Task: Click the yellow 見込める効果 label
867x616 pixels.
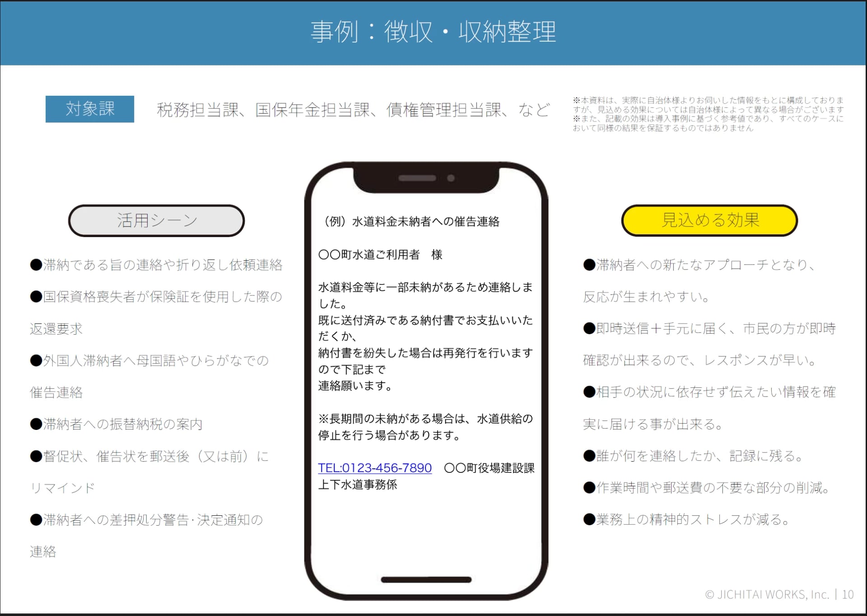Action: click(x=709, y=220)
